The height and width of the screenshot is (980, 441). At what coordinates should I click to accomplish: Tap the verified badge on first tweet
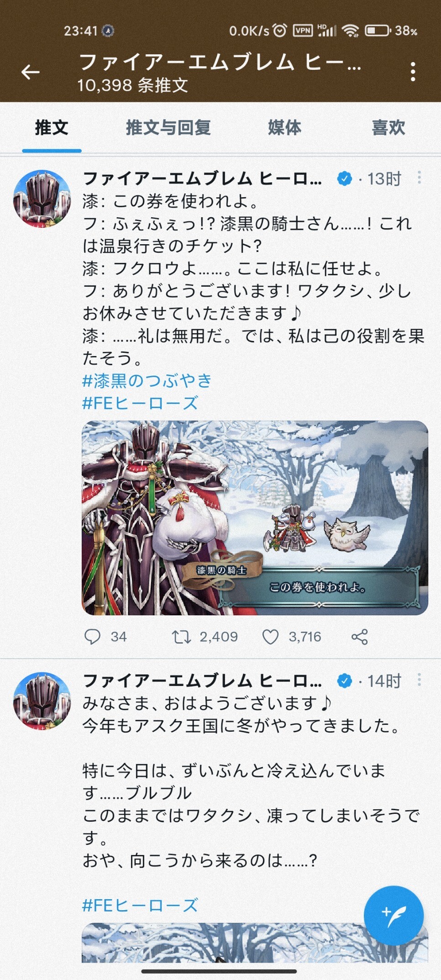click(x=344, y=178)
